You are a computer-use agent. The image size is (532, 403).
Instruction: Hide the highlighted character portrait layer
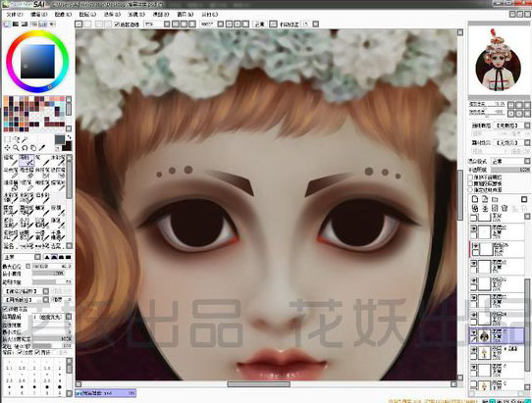click(474, 333)
